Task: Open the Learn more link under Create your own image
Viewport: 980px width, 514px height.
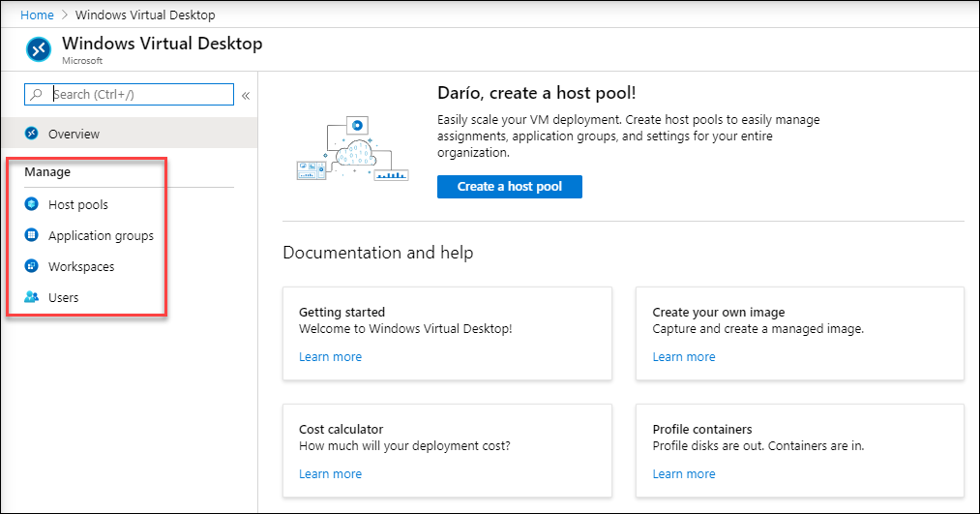Action: tap(684, 356)
